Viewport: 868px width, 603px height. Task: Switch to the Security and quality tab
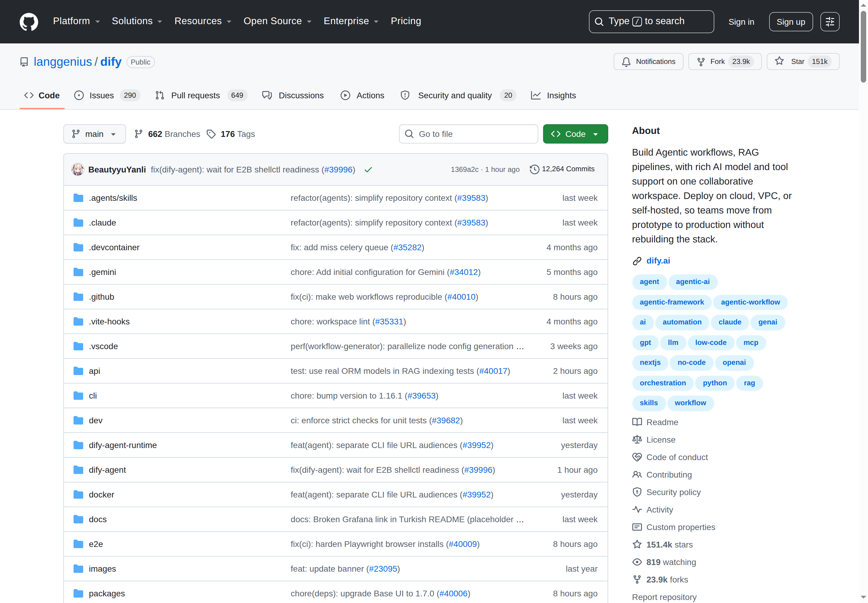458,96
